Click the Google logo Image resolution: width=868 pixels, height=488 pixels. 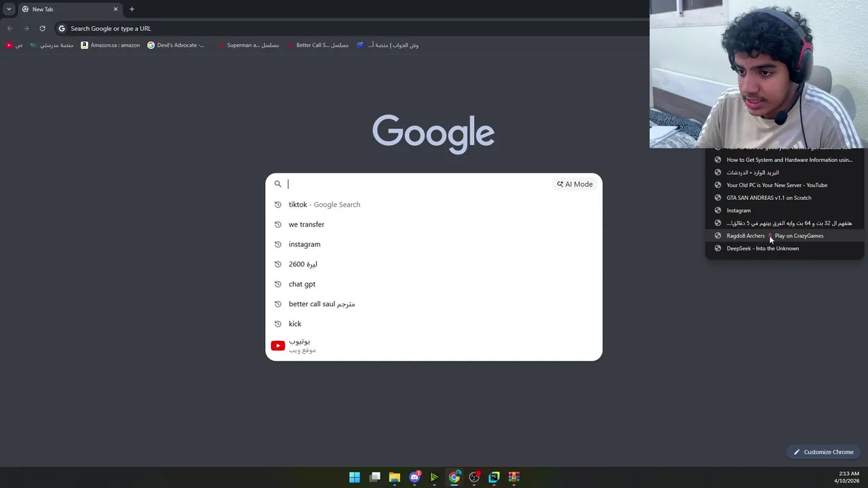pos(433,134)
